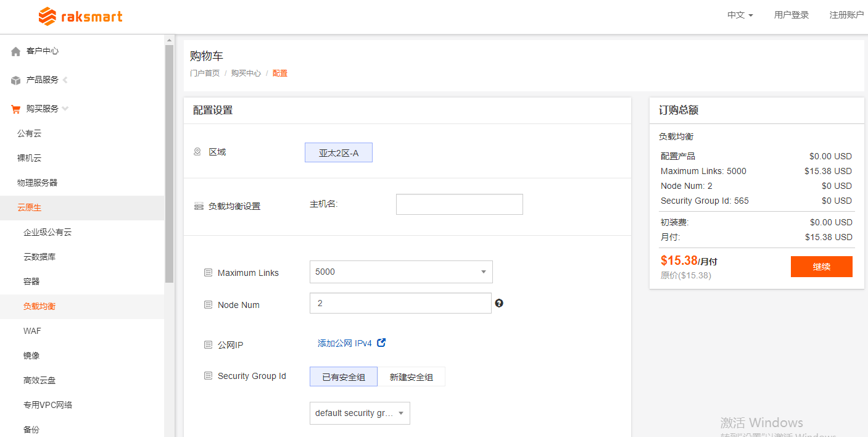Click inside the 主机名 input field
This screenshot has height=437, width=868.
tap(459, 204)
